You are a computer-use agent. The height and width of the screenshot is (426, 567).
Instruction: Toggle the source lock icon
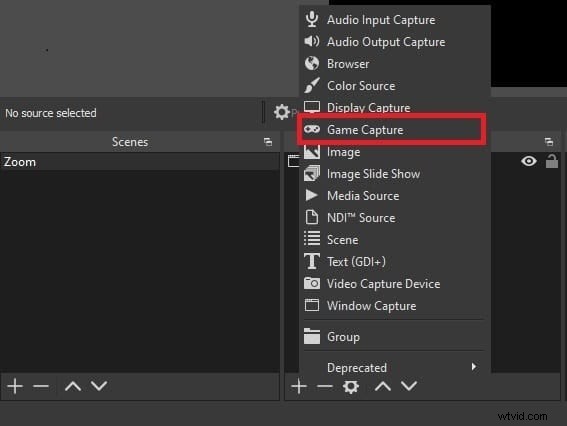tap(551, 161)
